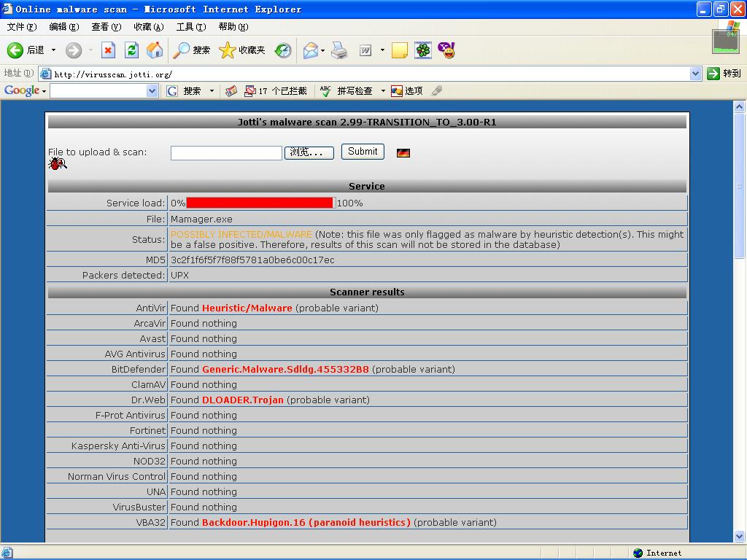Click the Submit button
This screenshot has width=747, height=560.
pos(363,152)
